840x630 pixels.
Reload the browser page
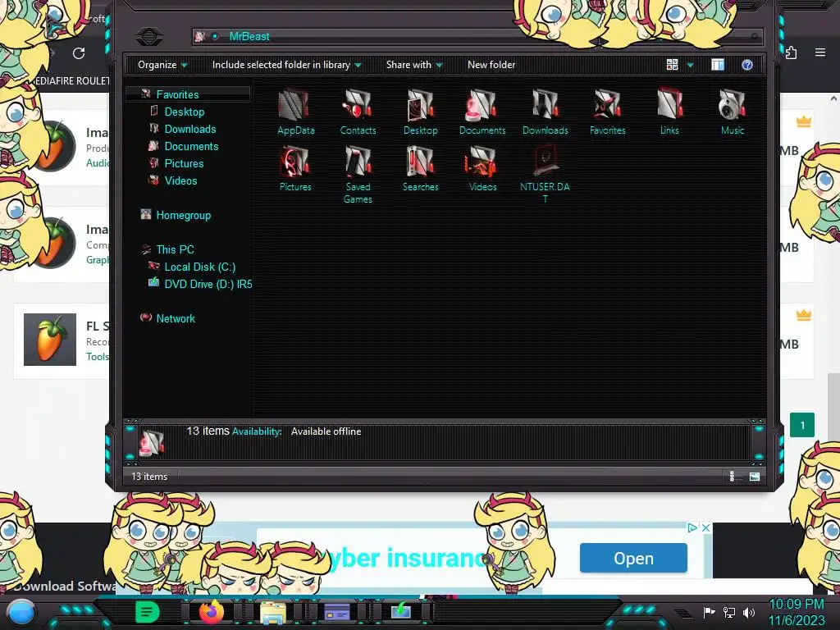[79, 53]
